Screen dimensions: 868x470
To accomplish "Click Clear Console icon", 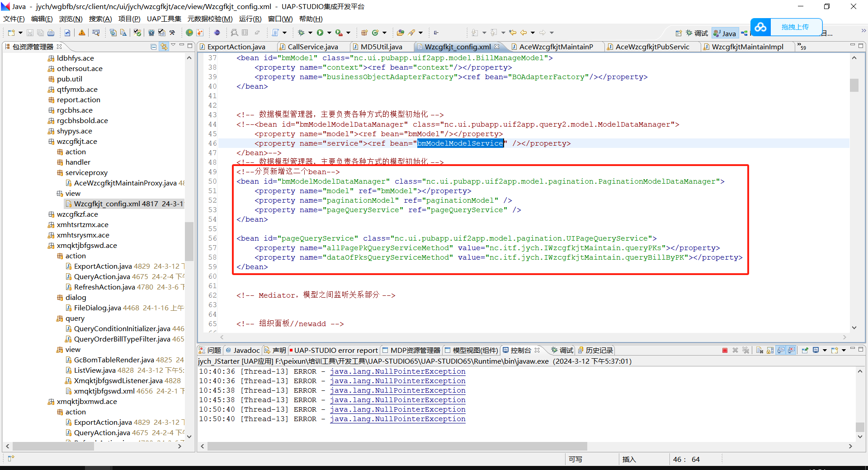I will click(x=759, y=350).
